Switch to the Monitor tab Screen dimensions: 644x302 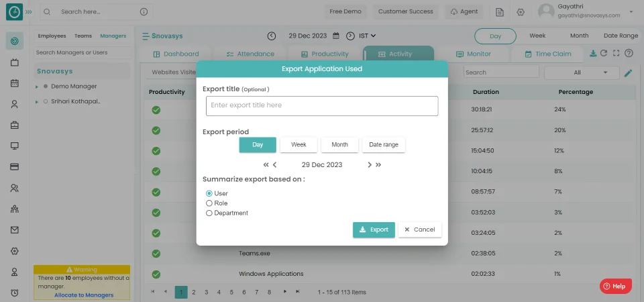pos(473,54)
